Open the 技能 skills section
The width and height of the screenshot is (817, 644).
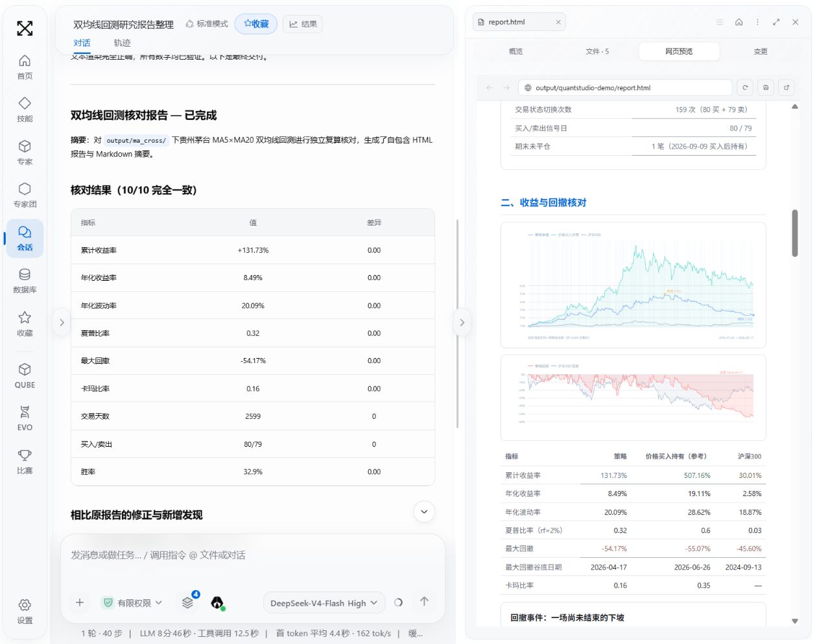click(x=25, y=110)
